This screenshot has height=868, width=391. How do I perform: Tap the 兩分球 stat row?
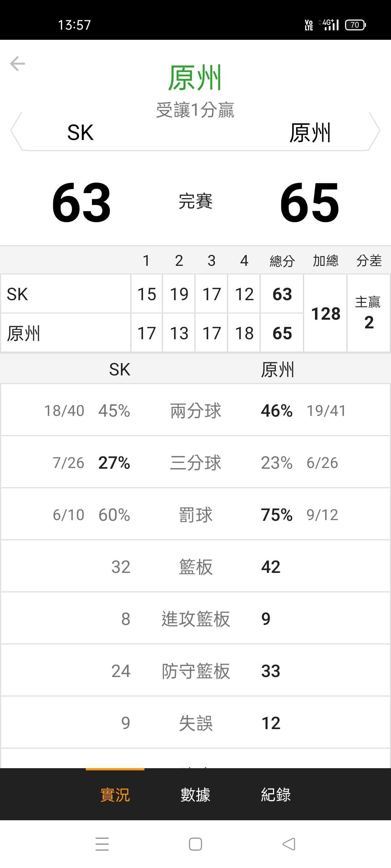[x=195, y=410]
